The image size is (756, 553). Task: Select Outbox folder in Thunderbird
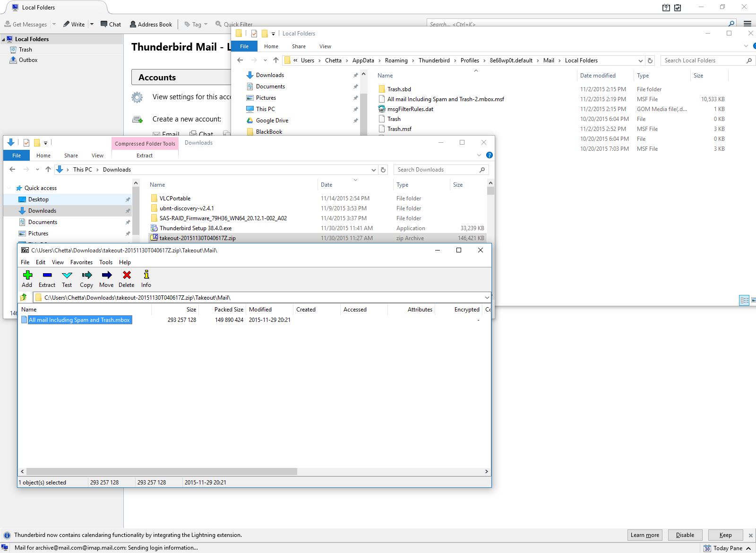[28, 60]
